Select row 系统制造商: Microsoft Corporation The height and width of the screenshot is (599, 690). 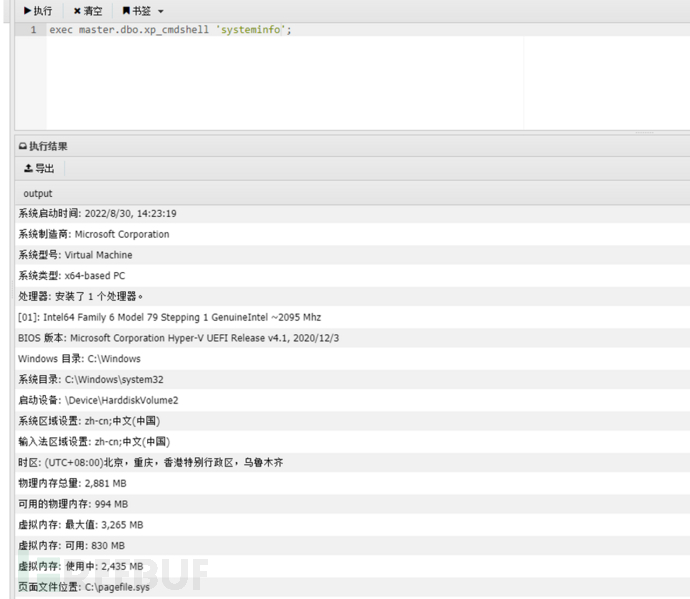352,235
